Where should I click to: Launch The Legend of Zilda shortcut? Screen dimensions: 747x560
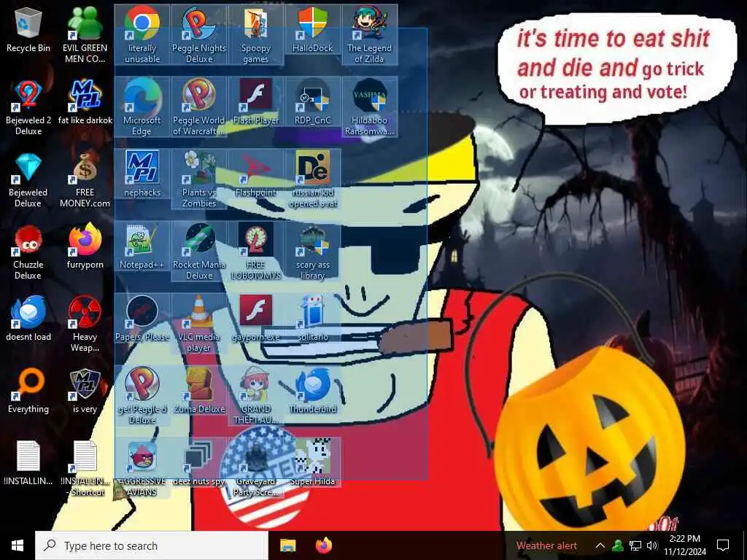[369, 35]
